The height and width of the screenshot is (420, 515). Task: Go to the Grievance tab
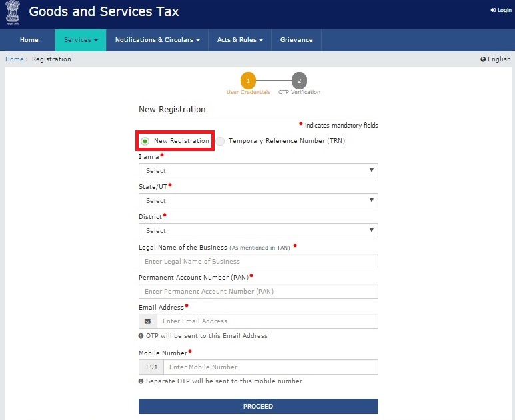coord(296,40)
